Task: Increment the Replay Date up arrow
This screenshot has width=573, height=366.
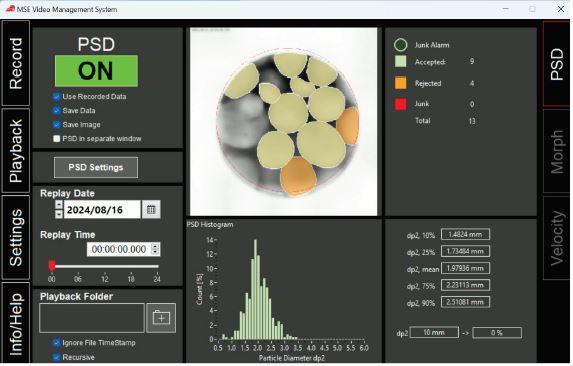Action: click(x=59, y=205)
